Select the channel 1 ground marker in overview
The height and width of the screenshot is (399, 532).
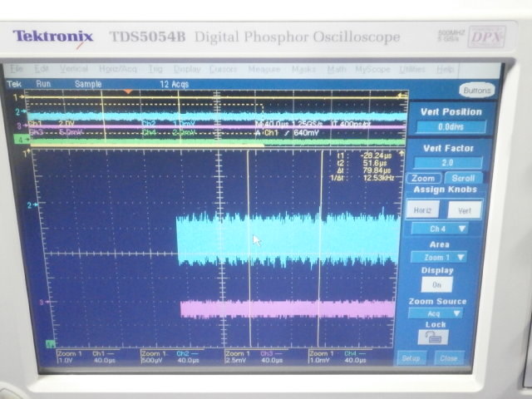point(18,97)
